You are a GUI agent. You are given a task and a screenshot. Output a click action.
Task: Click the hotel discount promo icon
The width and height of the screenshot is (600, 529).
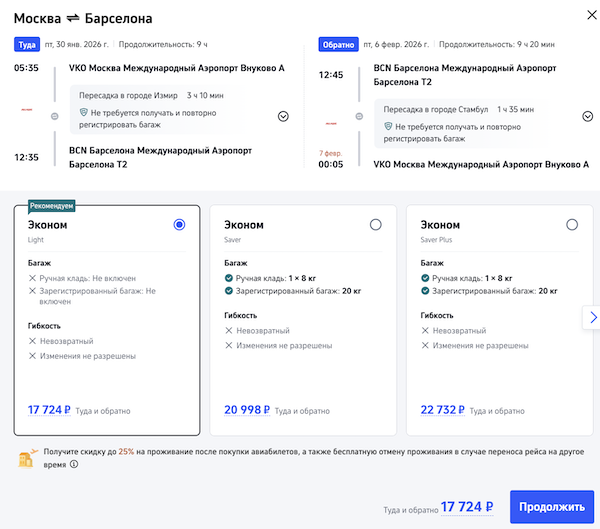(x=26, y=458)
